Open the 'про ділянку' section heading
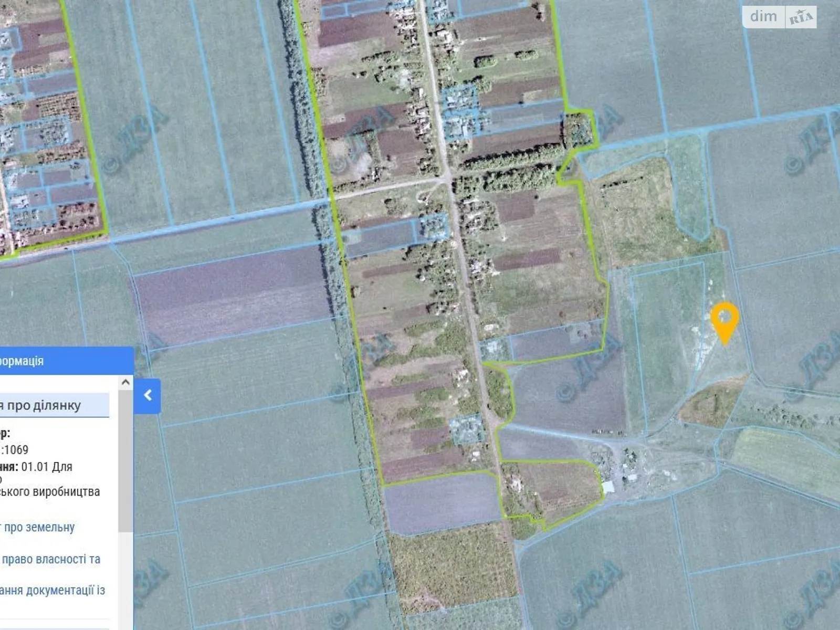The height and width of the screenshot is (630, 840). click(41, 405)
